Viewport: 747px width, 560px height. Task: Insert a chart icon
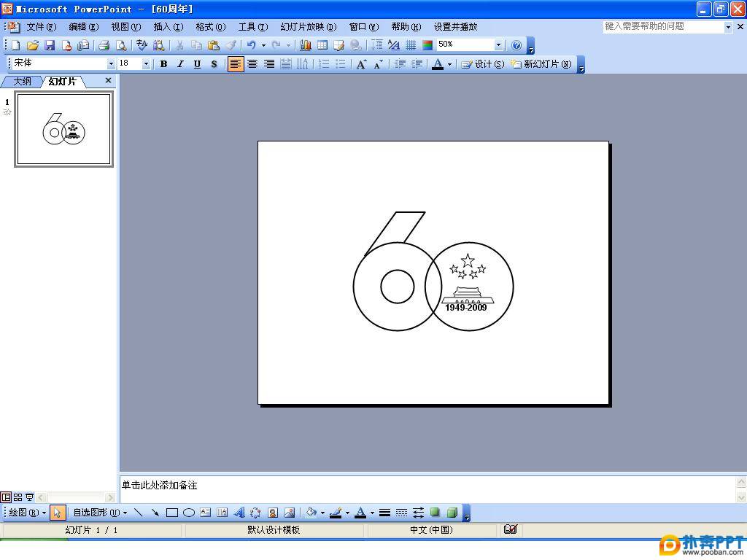[x=306, y=45]
